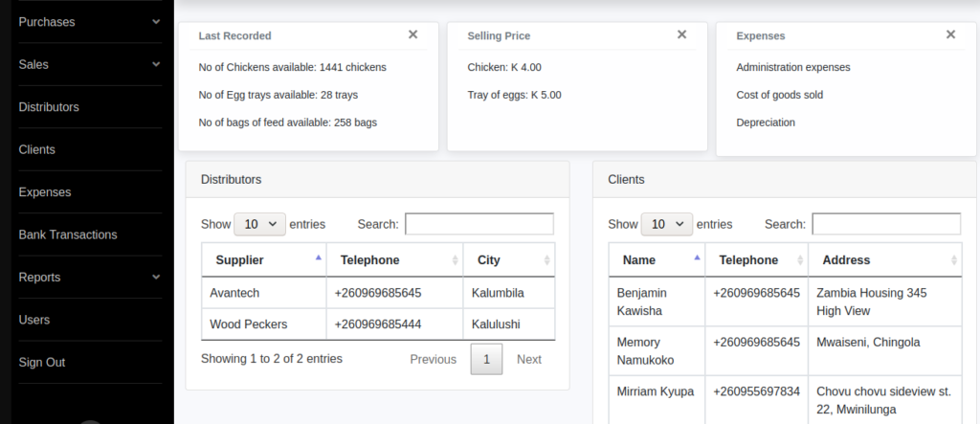Sort Clients by Telephone column
The width and height of the screenshot is (980, 424).
point(756,260)
